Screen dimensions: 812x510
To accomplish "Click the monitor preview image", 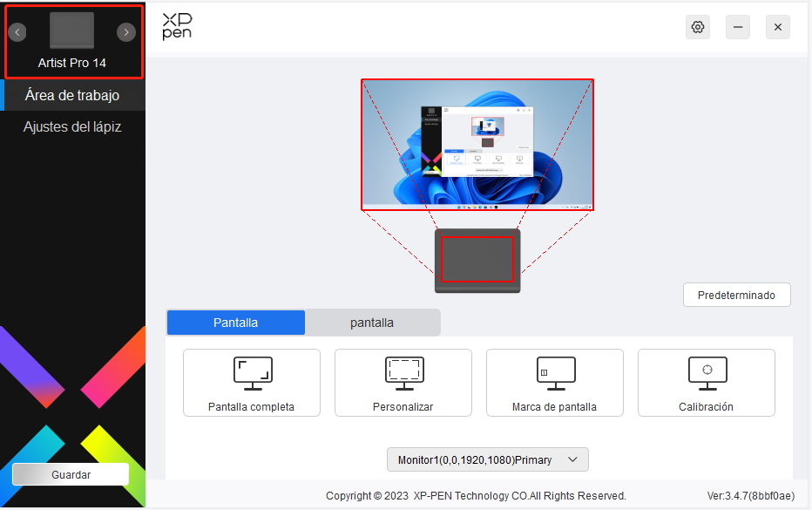I will coord(477,145).
